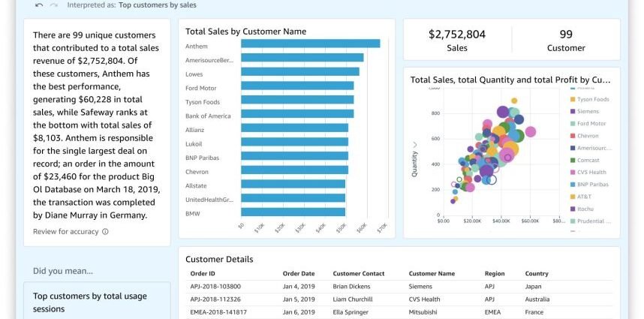Select the Prudential legend label
Screen dimensions: 644x319
point(594,221)
